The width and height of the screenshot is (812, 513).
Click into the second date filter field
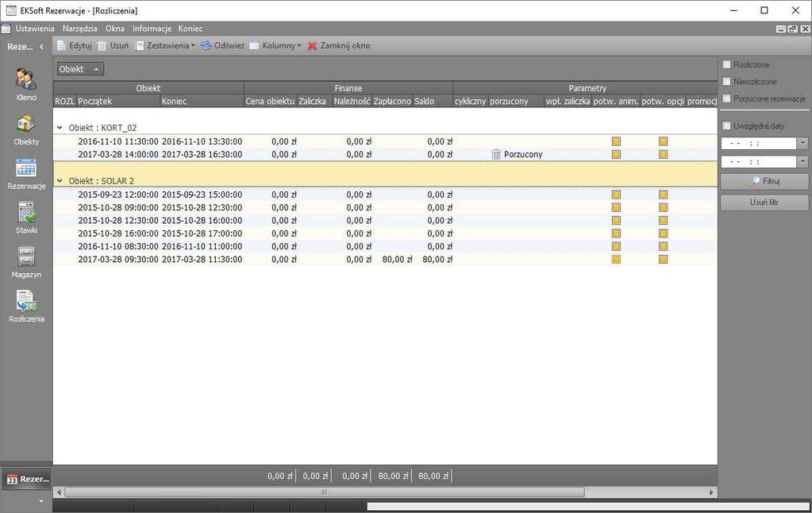coord(759,162)
